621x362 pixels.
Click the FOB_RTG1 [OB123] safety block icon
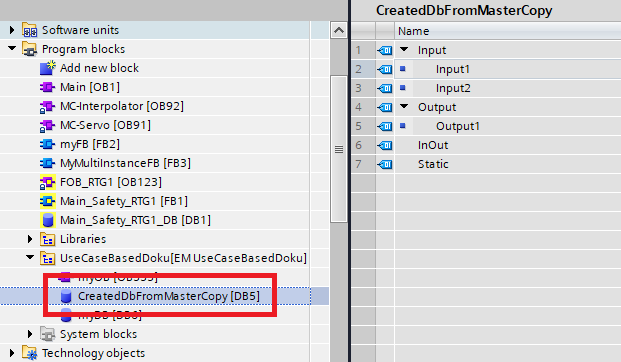pyautogui.click(x=48, y=182)
